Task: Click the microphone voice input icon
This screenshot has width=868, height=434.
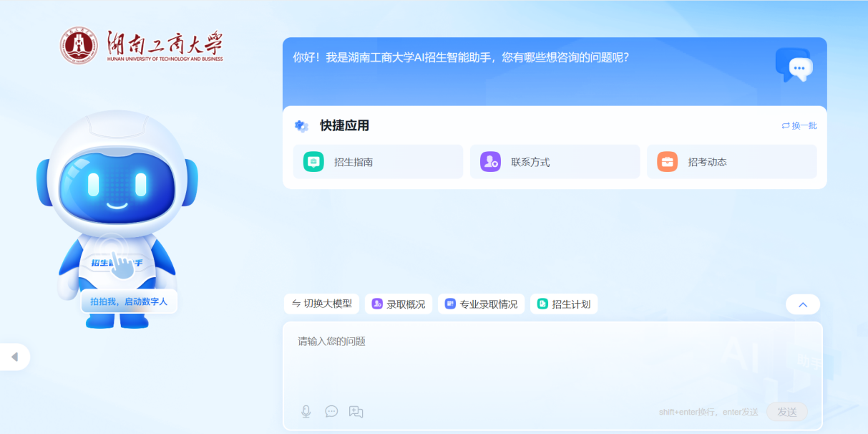Action: (x=306, y=411)
